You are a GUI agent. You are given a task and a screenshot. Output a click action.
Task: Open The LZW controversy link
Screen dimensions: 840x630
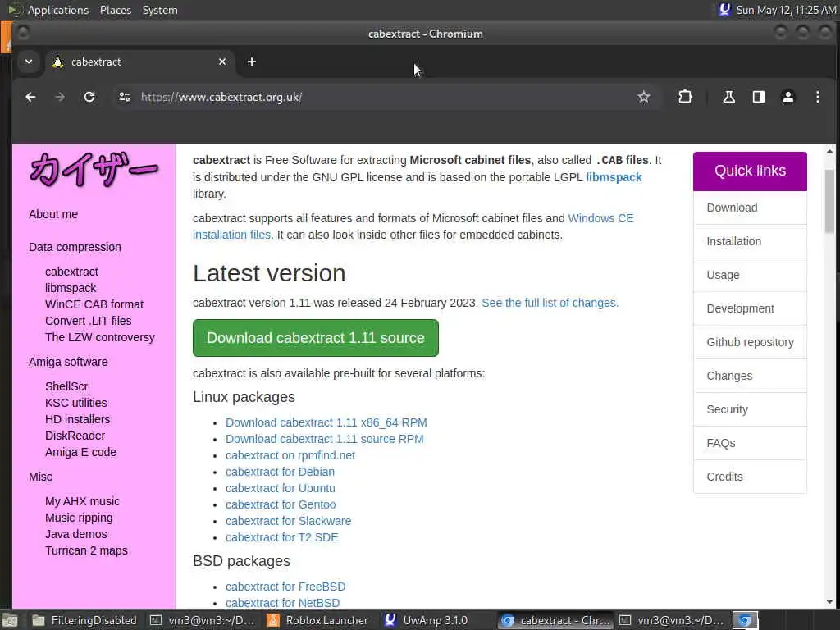click(x=99, y=337)
